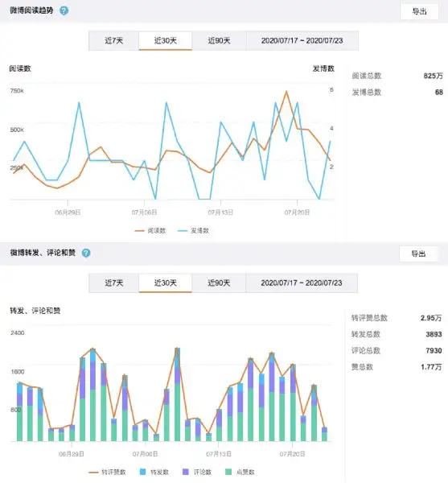Click the reading count peak near 07月20日
This screenshot has width=448, height=483.
coord(286,92)
